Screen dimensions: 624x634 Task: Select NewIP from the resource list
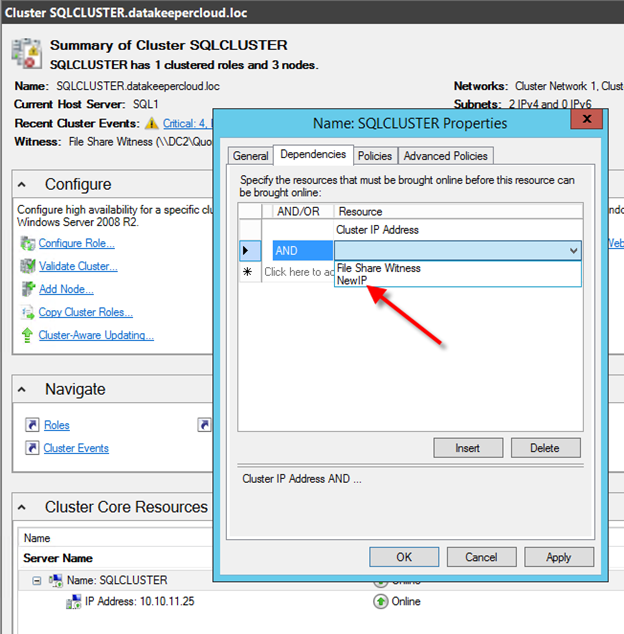(x=353, y=281)
